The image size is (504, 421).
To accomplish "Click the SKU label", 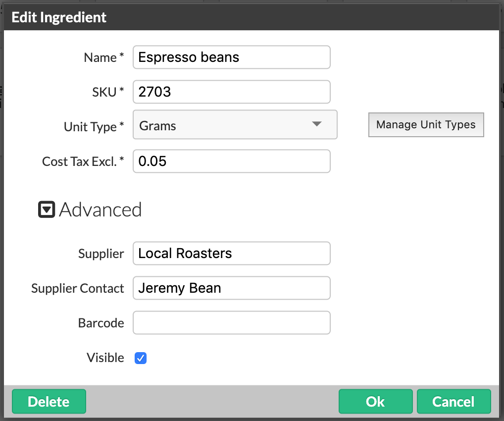I will coord(108,92).
